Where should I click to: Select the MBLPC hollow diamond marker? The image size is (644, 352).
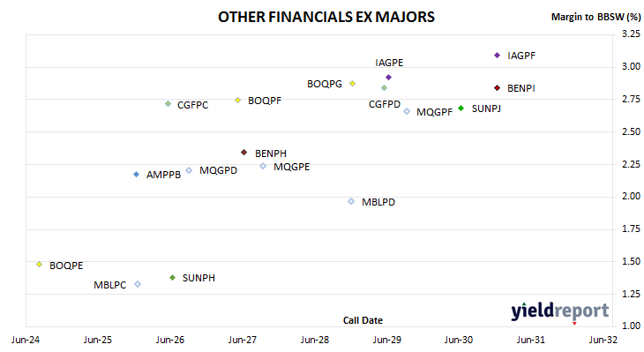(x=138, y=284)
